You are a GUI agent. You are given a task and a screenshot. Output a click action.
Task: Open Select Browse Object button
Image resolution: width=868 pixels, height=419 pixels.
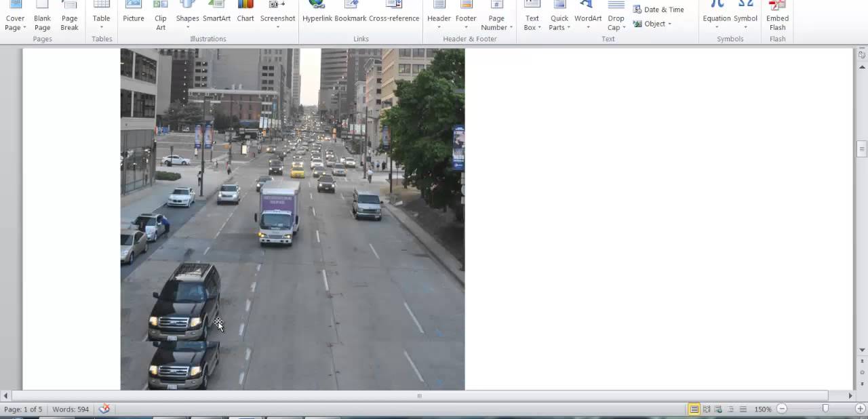[862, 372]
